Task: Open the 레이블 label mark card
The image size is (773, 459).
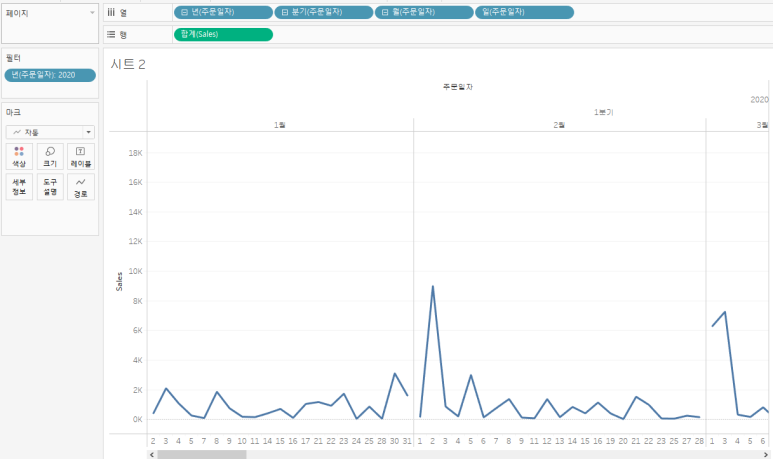Action: (x=81, y=156)
